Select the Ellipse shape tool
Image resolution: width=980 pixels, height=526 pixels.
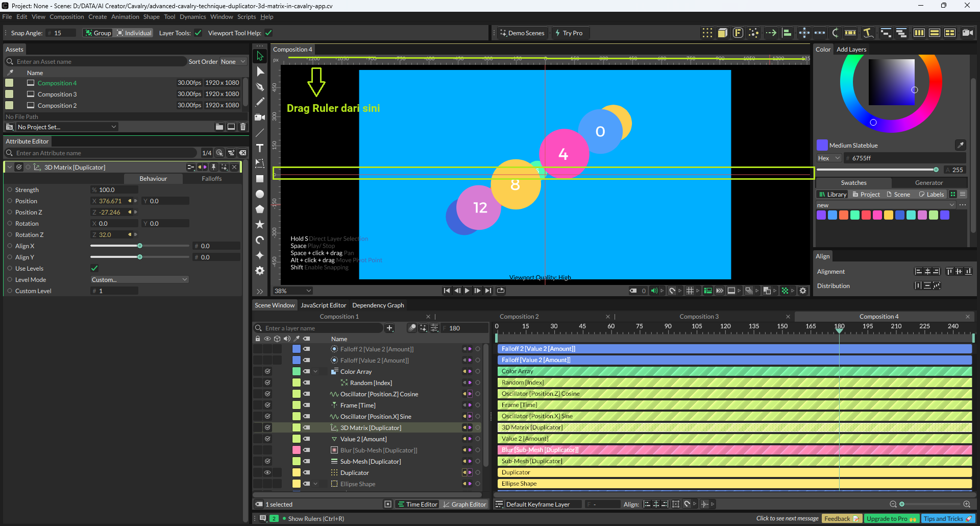(x=260, y=194)
